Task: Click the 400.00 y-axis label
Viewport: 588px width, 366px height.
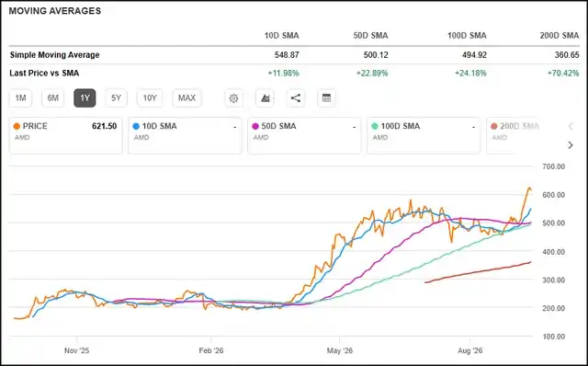Action: point(553,252)
